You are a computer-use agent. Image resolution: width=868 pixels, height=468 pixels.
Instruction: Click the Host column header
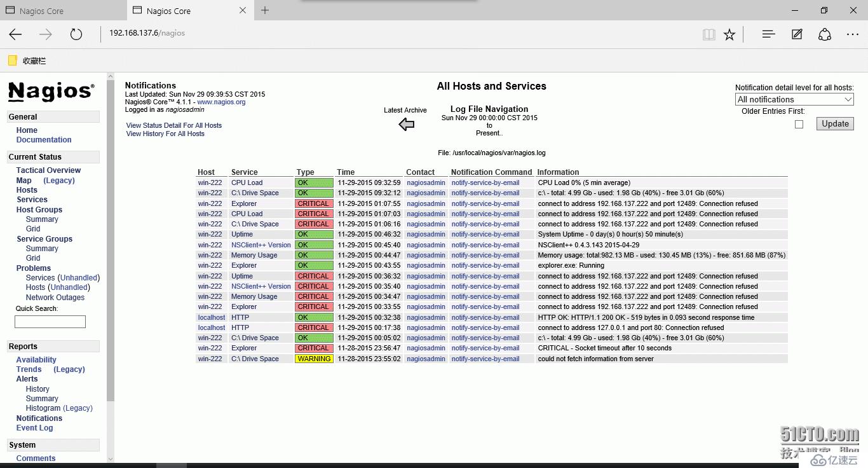click(206, 172)
